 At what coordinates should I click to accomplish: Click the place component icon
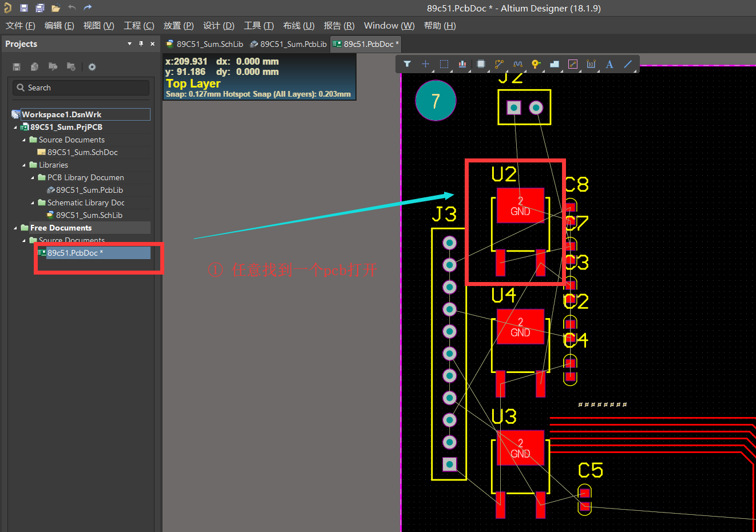(x=480, y=64)
